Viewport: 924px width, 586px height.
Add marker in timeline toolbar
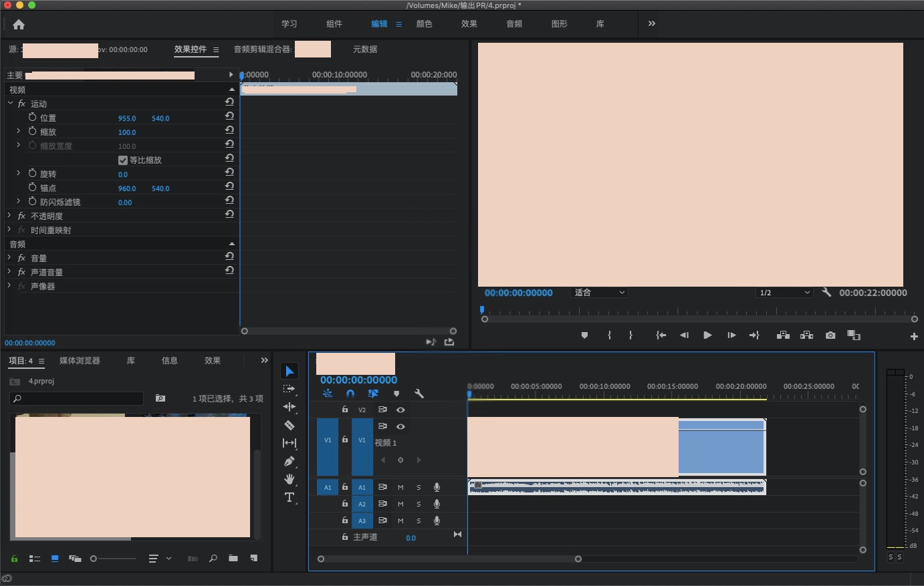pos(396,394)
